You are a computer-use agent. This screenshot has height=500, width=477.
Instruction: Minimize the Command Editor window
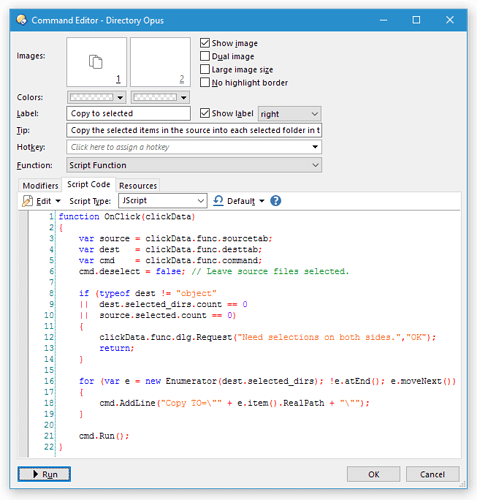pos(383,20)
